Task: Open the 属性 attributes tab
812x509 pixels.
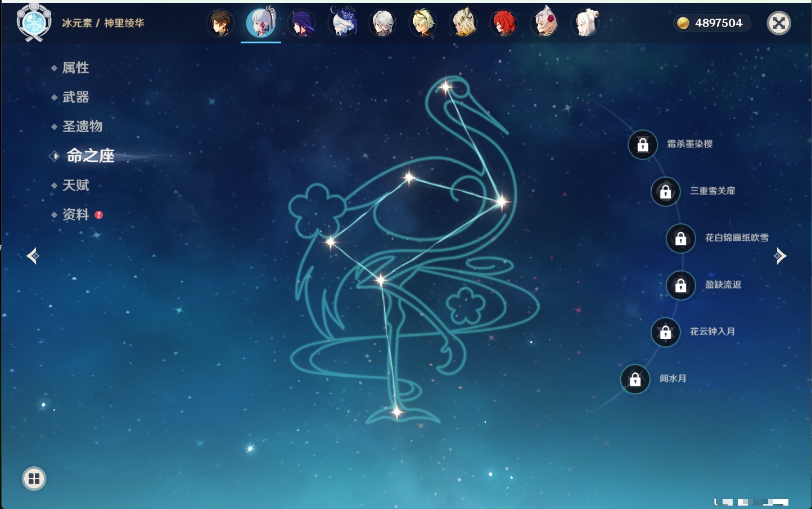Action: [x=75, y=68]
